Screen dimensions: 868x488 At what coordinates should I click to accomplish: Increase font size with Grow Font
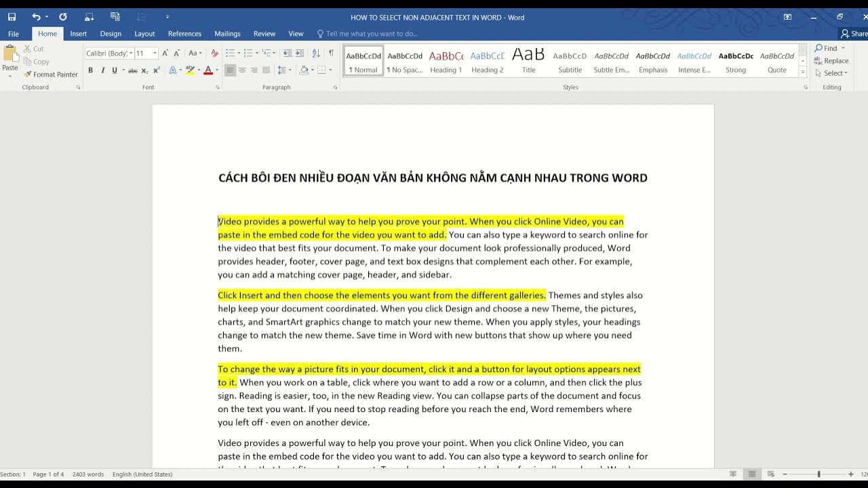coord(165,53)
